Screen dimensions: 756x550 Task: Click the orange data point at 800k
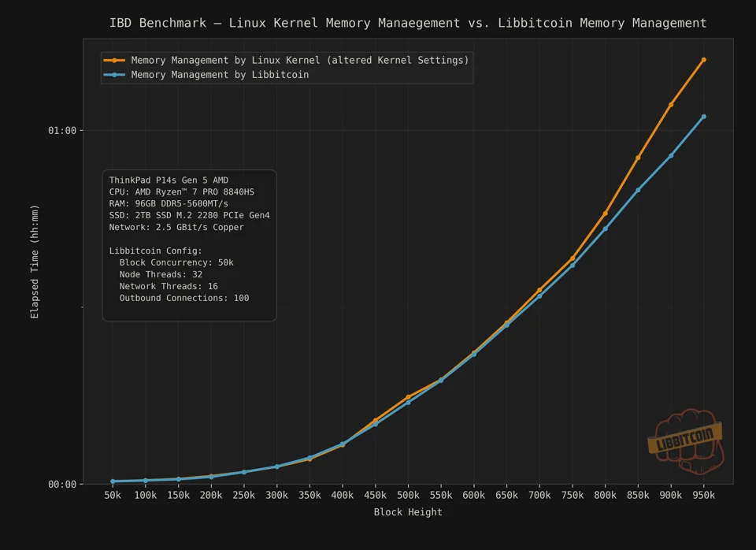coord(605,214)
